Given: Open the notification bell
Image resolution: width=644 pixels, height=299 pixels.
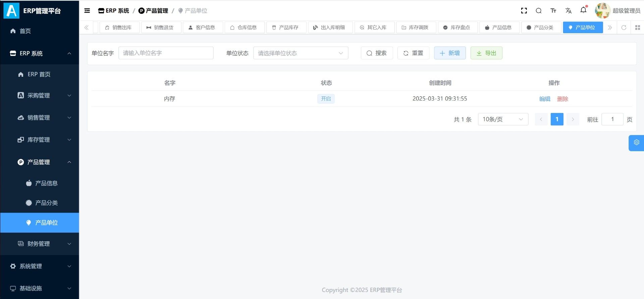Looking at the screenshot, I should [x=584, y=10].
